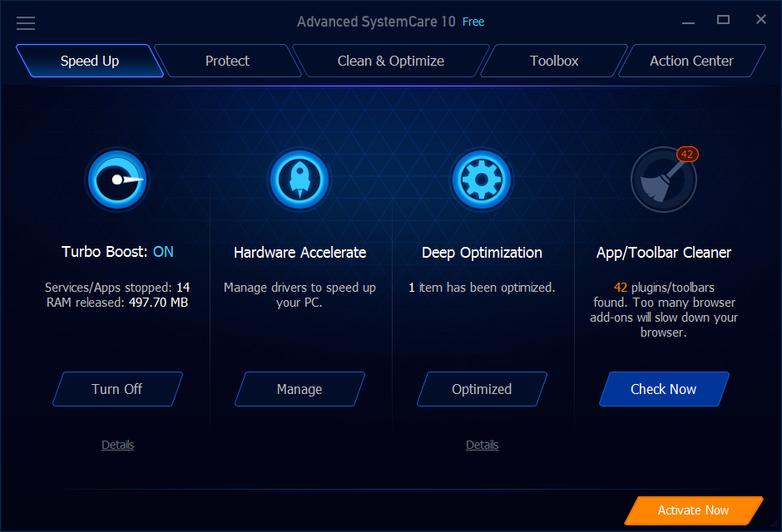Click '42 plugins/toolbars found' description text

tap(664, 310)
